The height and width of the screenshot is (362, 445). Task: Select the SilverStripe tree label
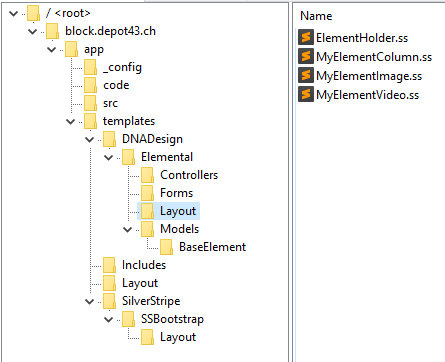151,301
